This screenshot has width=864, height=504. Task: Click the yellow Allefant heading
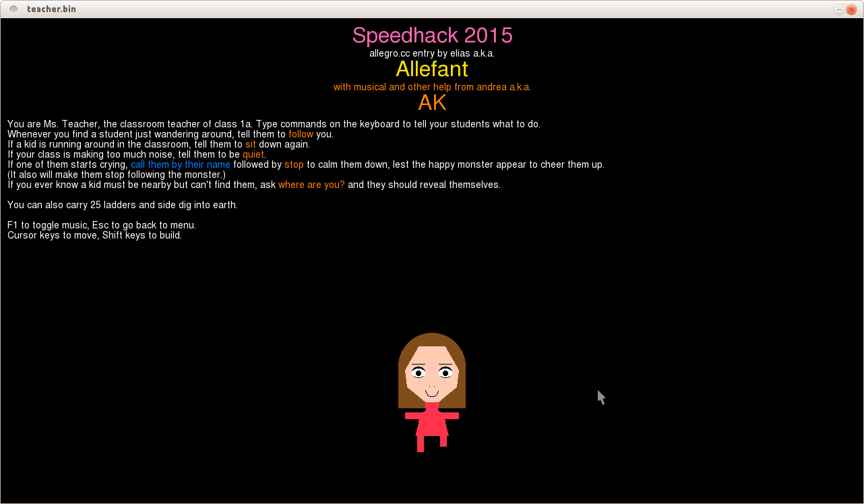coord(432,69)
